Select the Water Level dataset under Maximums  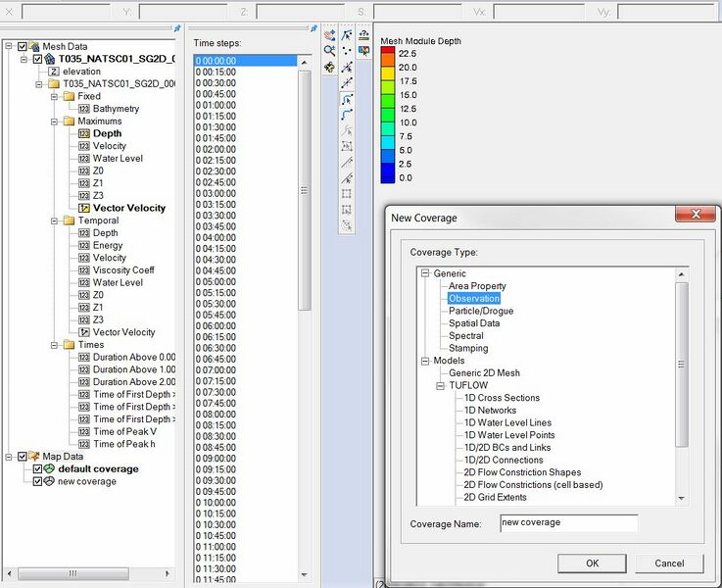click(x=118, y=159)
